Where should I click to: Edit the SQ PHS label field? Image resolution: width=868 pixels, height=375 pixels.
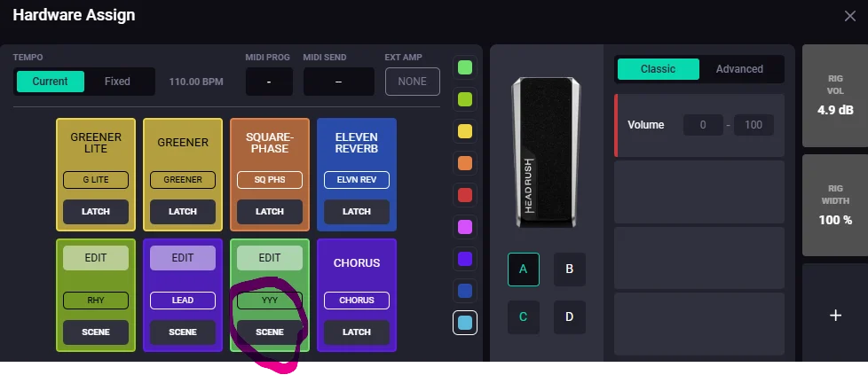click(270, 180)
